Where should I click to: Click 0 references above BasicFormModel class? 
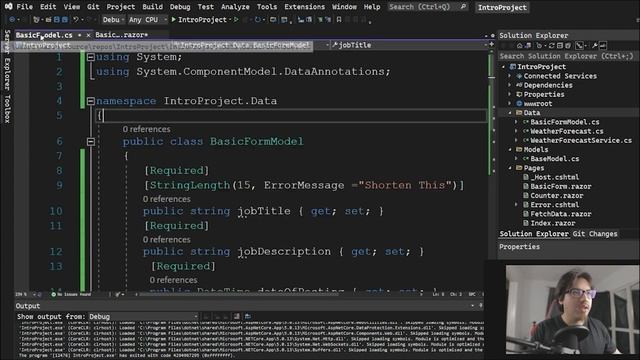tap(147, 129)
